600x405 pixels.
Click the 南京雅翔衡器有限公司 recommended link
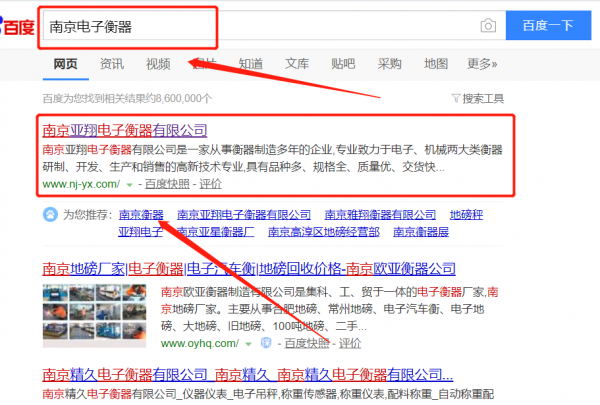coord(381,214)
